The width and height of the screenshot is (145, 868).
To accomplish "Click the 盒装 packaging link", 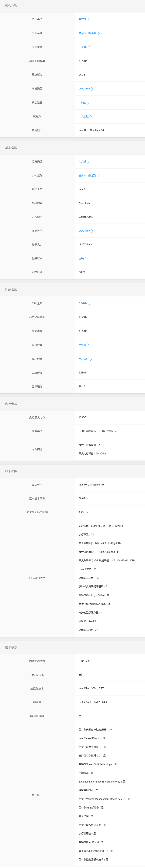I will click(81, 258).
